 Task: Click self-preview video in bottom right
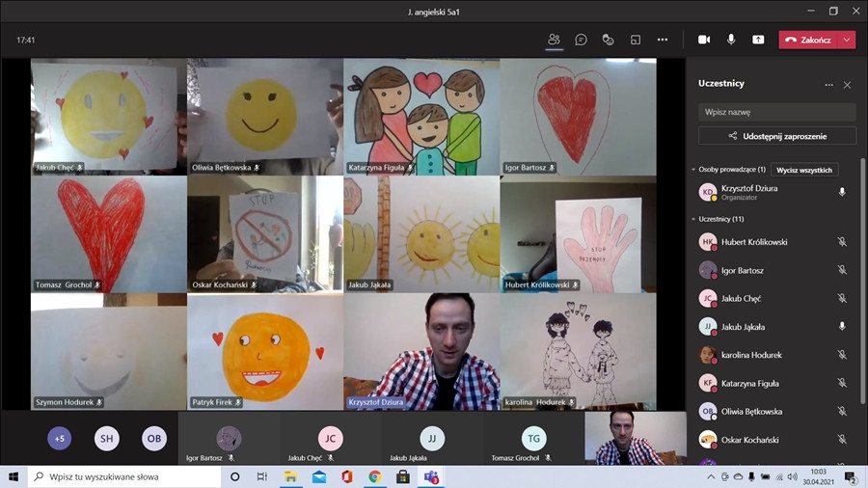tap(636, 438)
